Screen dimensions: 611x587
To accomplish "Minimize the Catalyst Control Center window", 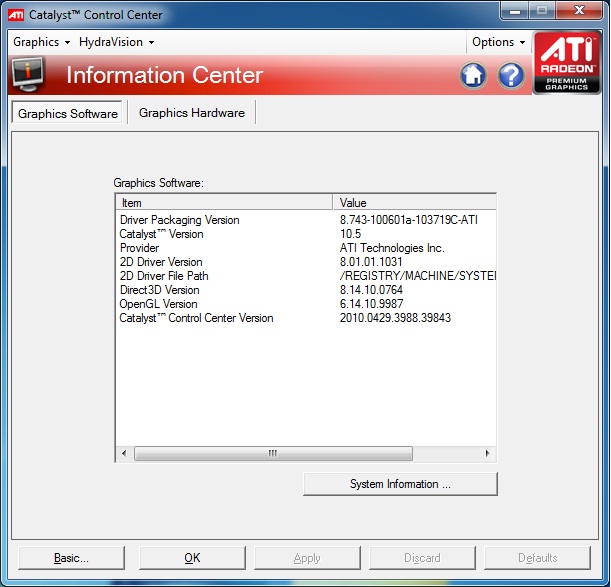I will tap(515, 11).
